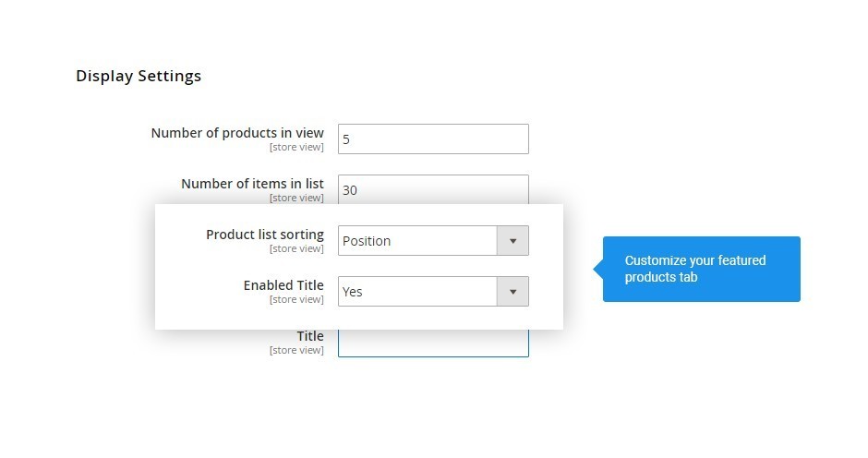This screenshot has width=868, height=458.
Task: Click the arrow button of Enabled Title select
Action: tap(512, 292)
